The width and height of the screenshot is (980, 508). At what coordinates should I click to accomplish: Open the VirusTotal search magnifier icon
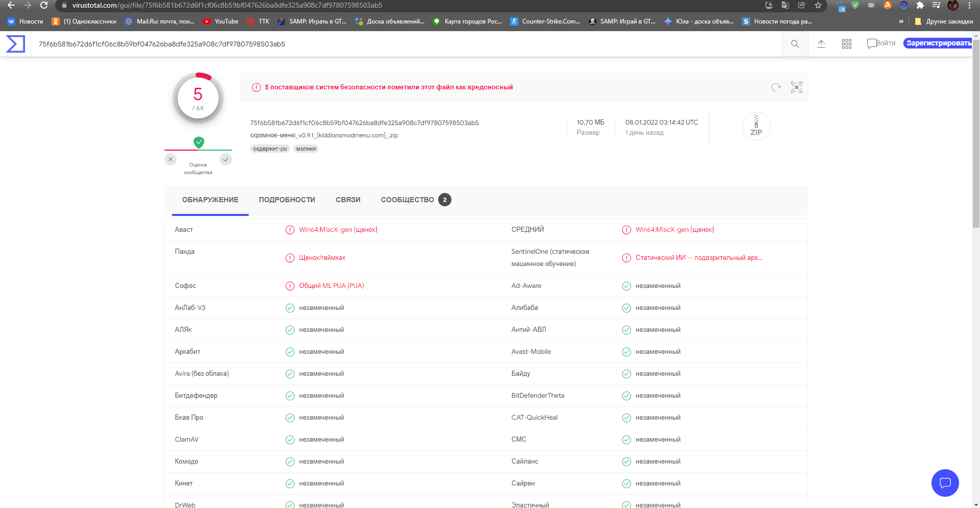pyautogui.click(x=795, y=44)
